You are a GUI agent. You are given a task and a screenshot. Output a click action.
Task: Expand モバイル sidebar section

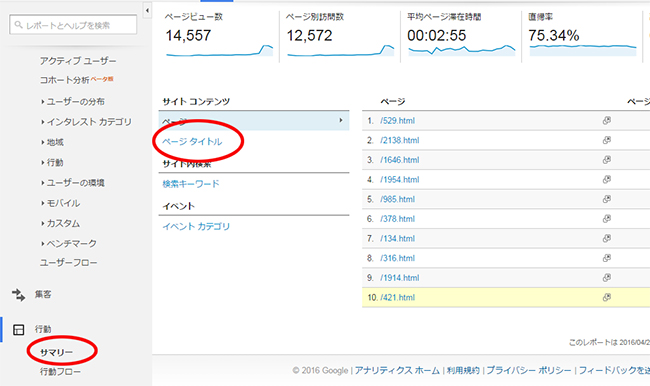(61, 203)
